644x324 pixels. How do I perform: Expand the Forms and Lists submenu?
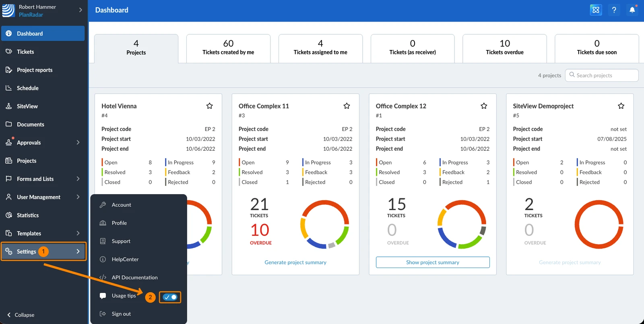click(x=78, y=179)
